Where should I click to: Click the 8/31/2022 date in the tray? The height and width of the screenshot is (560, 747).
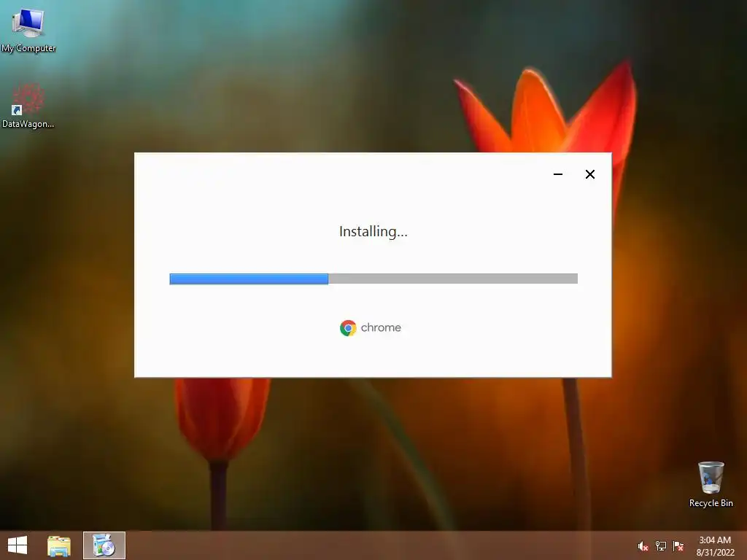(715, 553)
